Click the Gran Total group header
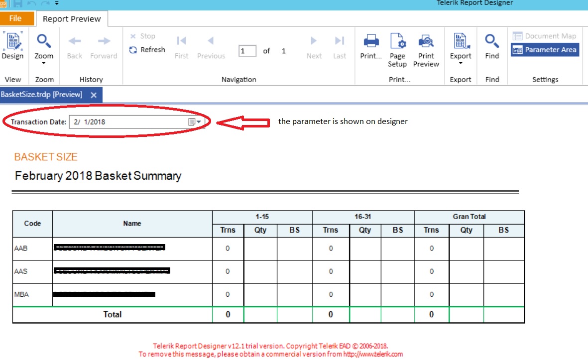 (469, 217)
